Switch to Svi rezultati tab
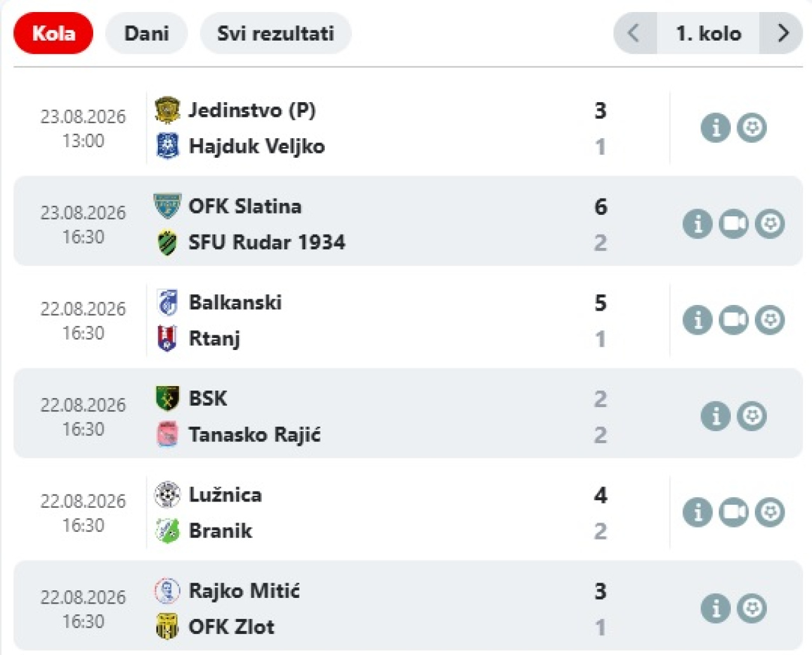This screenshot has width=812, height=655. [275, 33]
